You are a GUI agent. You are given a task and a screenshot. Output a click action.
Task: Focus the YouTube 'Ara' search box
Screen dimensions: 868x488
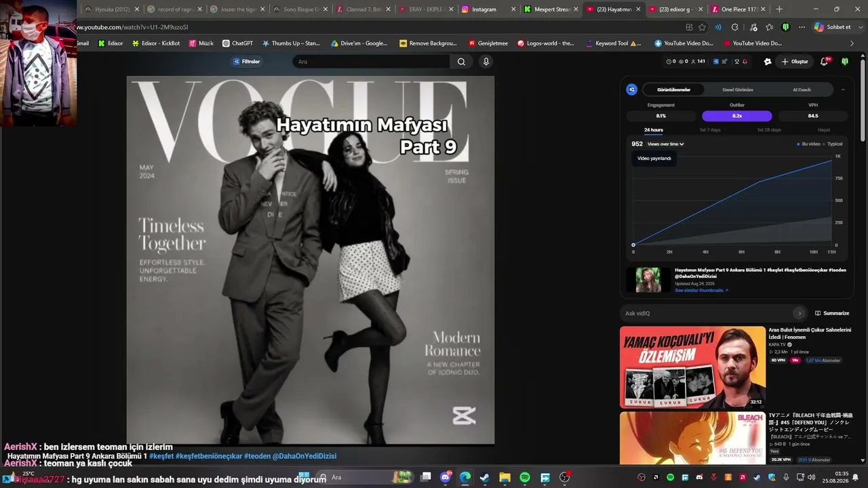[x=372, y=62]
